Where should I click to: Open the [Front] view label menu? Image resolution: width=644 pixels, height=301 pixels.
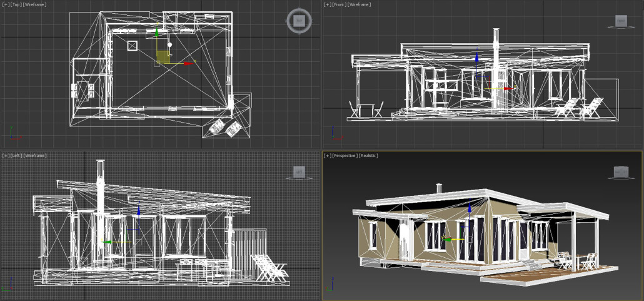click(x=338, y=4)
